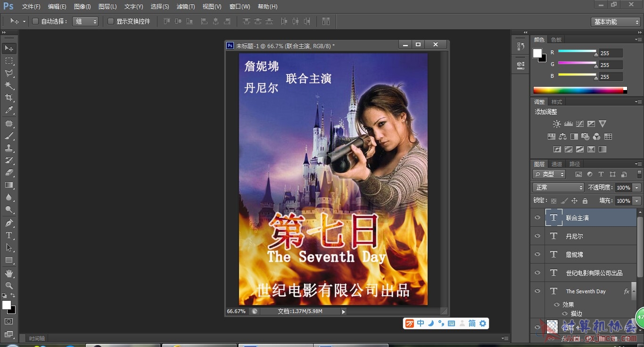The height and width of the screenshot is (347, 644).
Task: Open the layer filter 类型 dropdown
Action: pyautogui.click(x=550, y=174)
